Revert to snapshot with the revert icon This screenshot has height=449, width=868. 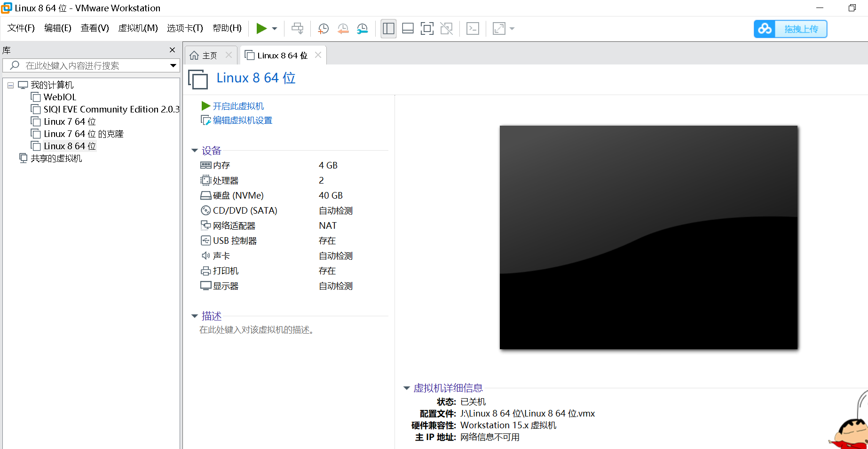point(343,29)
